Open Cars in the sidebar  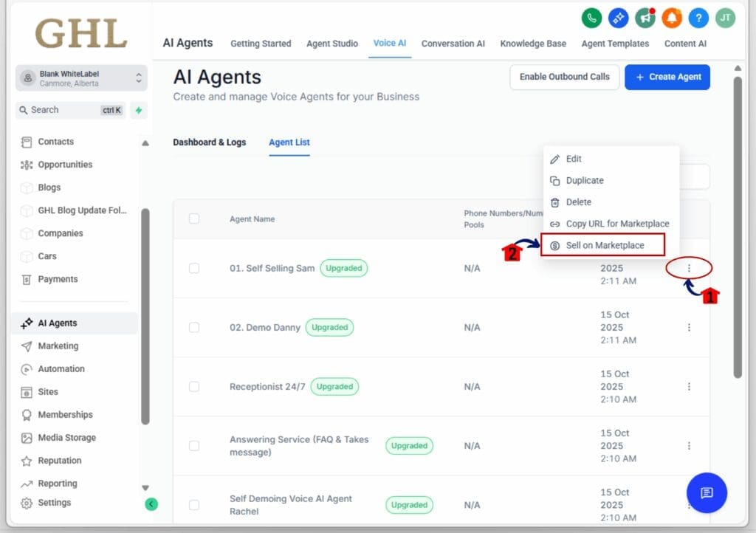coord(47,256)
